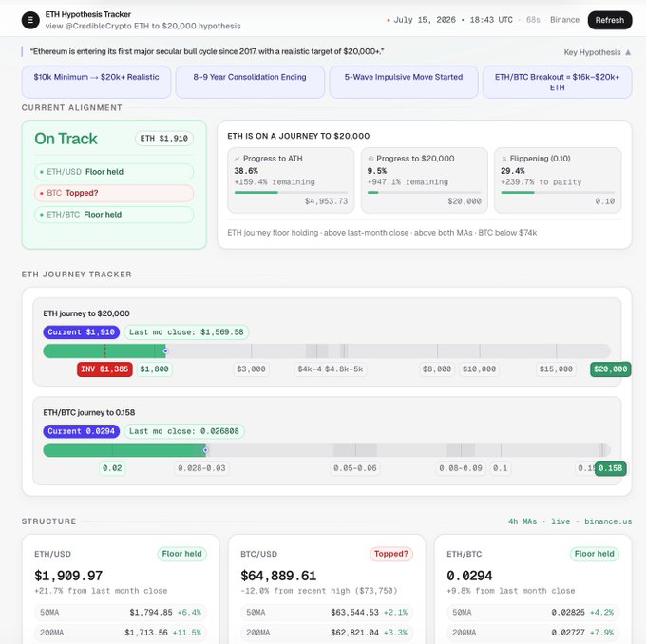
Task: Click the ETH/USD 200MA row
Action: click(x=121, y=633)
